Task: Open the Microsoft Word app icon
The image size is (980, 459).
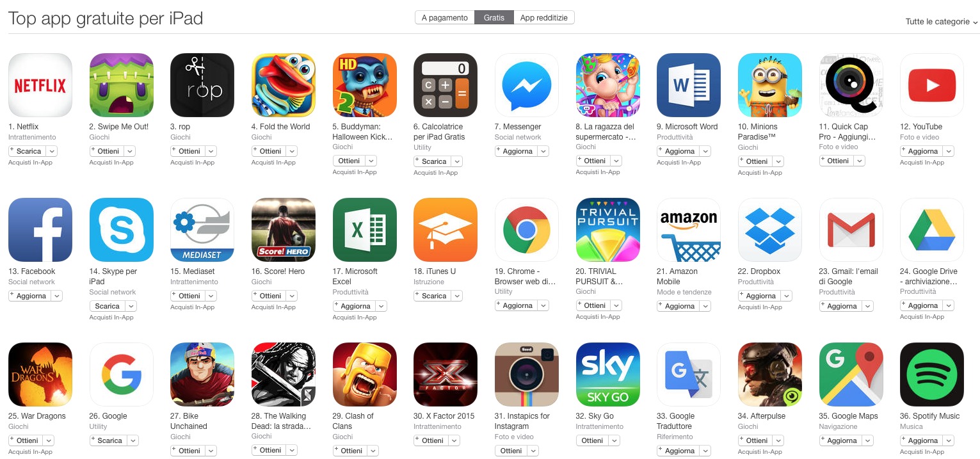Action: pyautogui.click(x=689, y=85)
